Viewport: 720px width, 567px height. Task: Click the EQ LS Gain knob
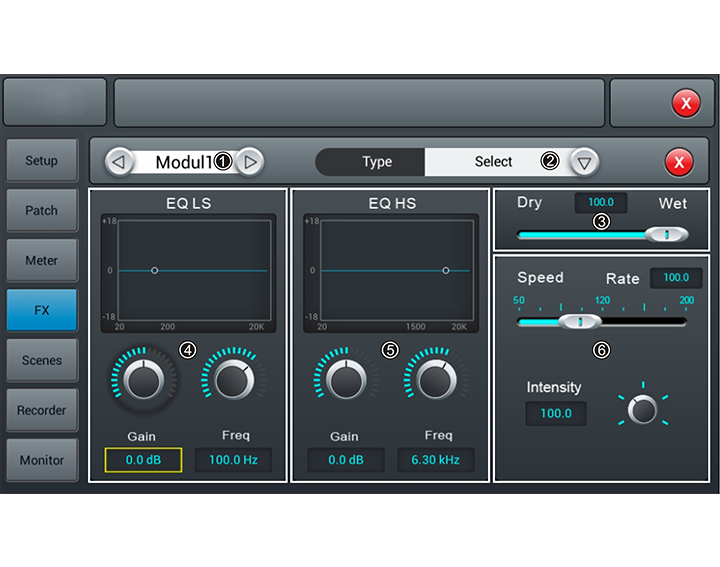(145, 380)
